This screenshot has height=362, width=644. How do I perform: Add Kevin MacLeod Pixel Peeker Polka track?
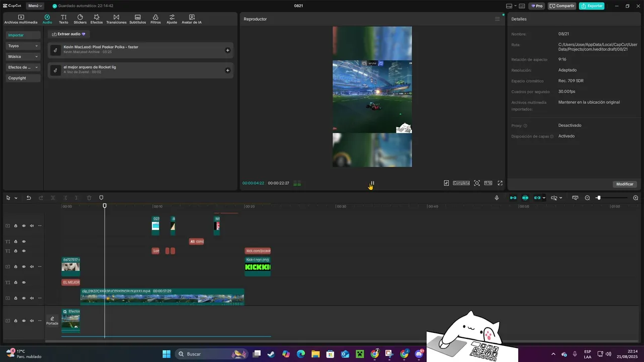point(227,50)
